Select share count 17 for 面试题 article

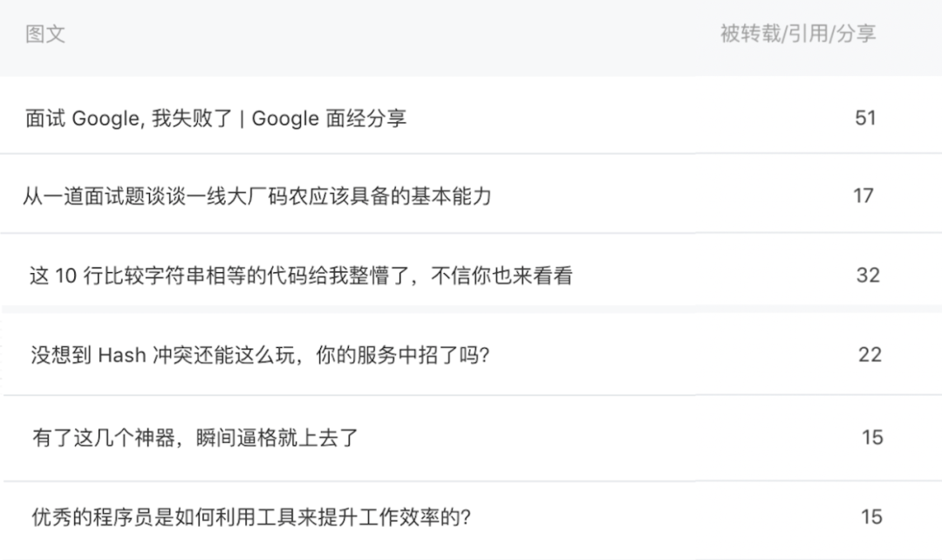863,196
